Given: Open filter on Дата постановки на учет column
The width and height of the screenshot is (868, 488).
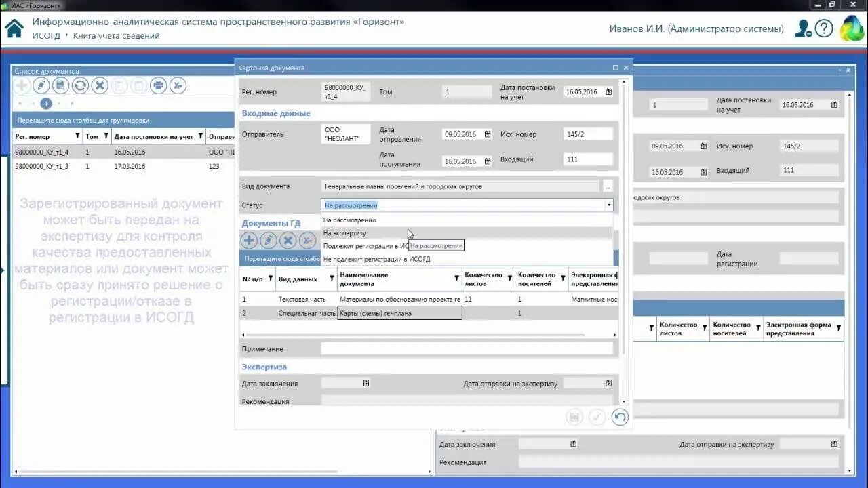Looking at the screenshot, I should [x=200, y=136].
